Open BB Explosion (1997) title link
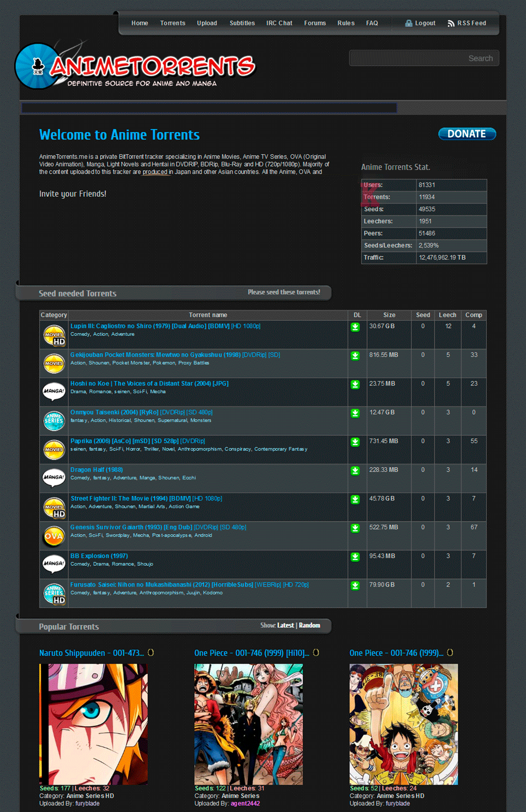This screenshot has width=526, height=812. 99,556
